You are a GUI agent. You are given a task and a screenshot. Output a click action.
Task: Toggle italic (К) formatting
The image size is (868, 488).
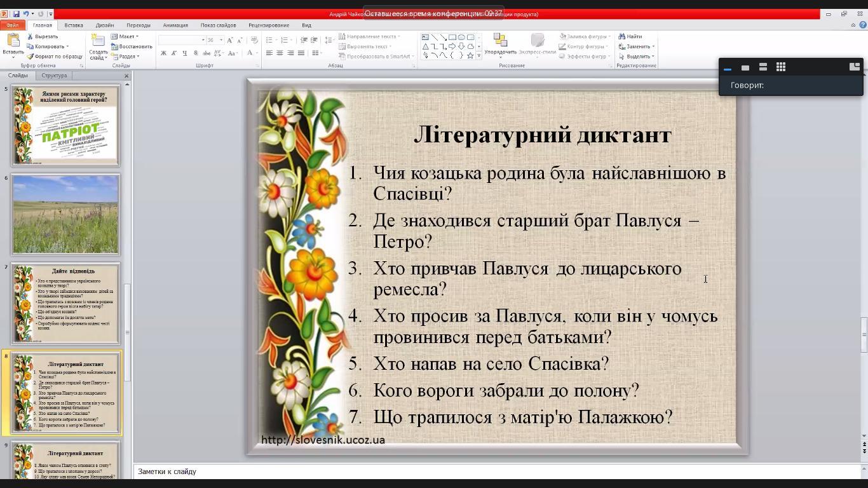(x=174, y=53)
